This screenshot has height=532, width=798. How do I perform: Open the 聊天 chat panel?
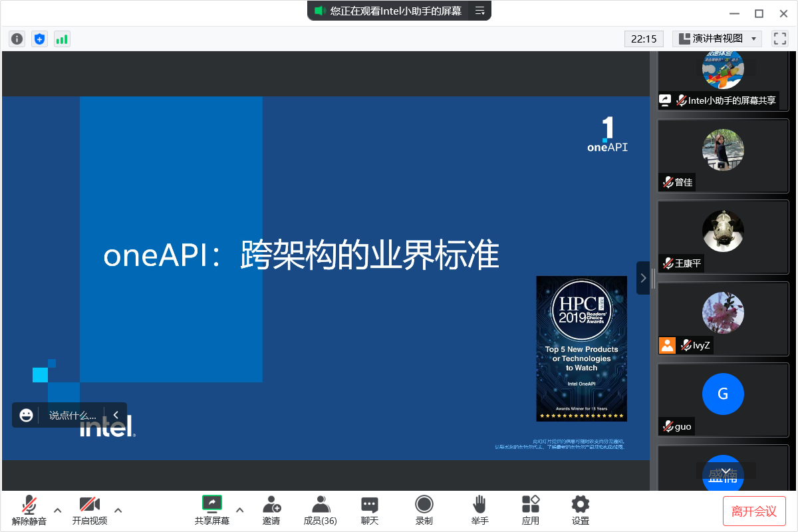tap(369, 509)
